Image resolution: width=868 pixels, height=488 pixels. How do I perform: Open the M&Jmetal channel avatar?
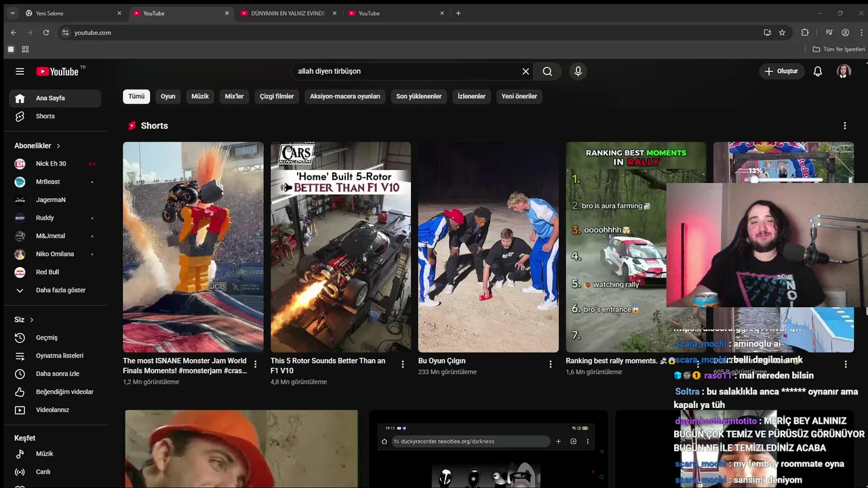20,236
